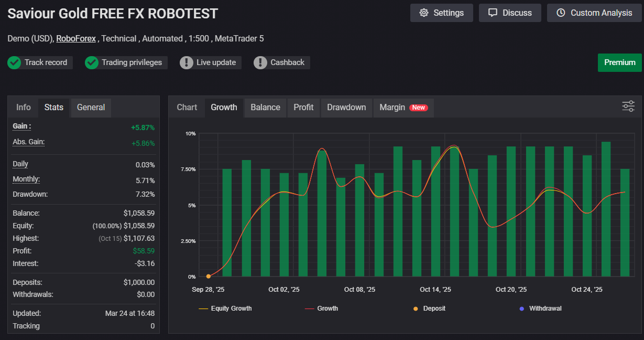Open the RoboForex broker link
The width and height of the screenshot is (644, 340).
(76, 38)
